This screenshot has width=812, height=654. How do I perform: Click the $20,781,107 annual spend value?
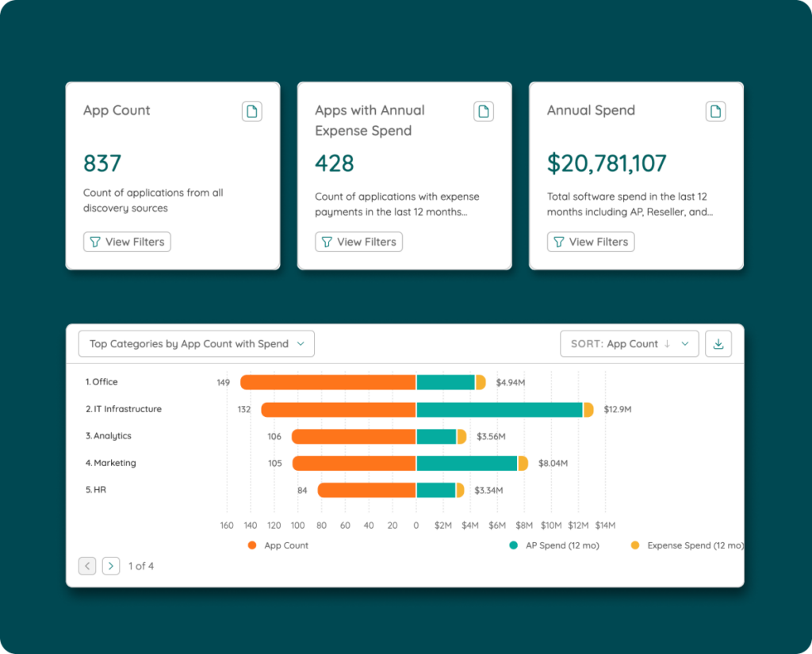[607, 163]
